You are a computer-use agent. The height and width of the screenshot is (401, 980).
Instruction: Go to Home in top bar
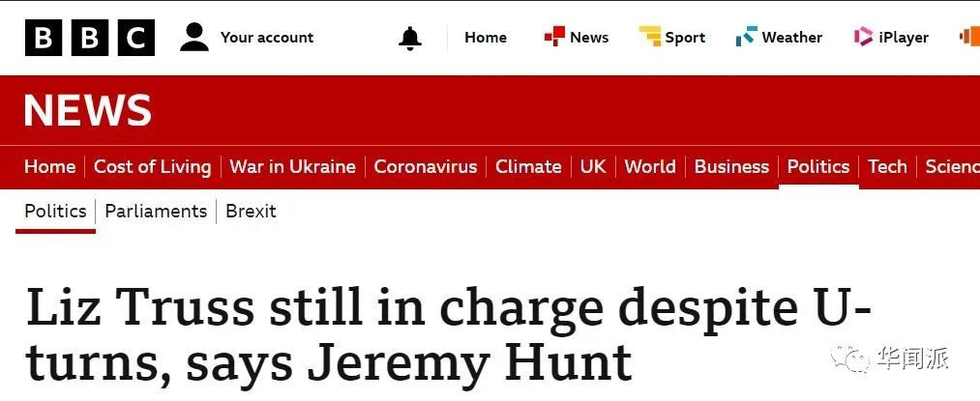[x=485, y=38]
